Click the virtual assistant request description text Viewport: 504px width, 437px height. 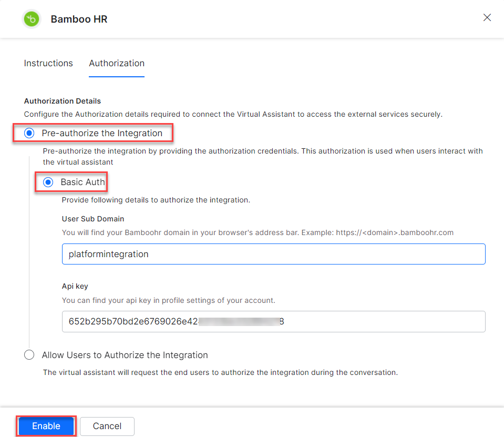point(220,372)
